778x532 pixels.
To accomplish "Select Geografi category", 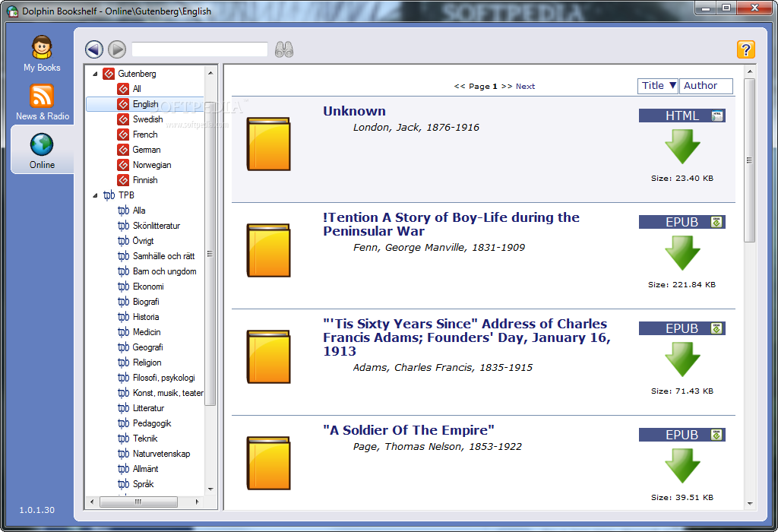I will click(x=147, y=347).
